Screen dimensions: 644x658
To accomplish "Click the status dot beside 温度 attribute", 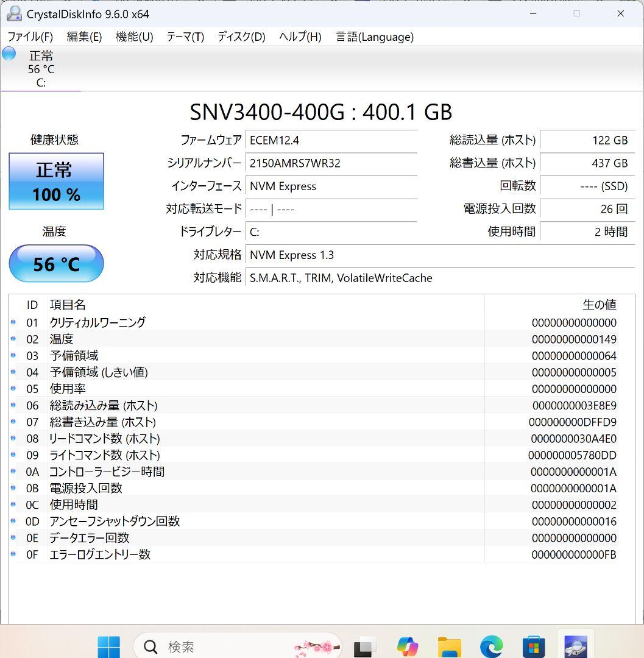I will pyautogui.click(x=14, y=339).
